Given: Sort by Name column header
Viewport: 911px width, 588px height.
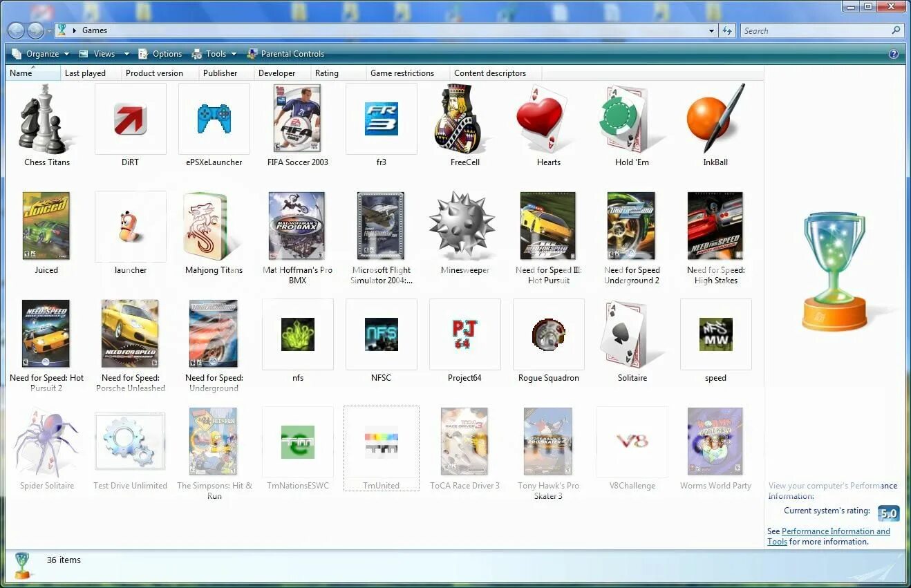Looking at the screenshot, I should (33, 73).
